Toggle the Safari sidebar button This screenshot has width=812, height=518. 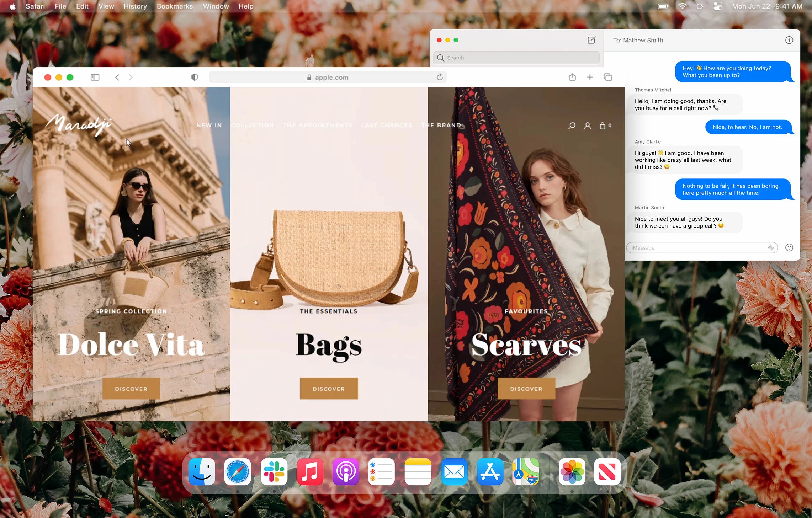point(95,77)
